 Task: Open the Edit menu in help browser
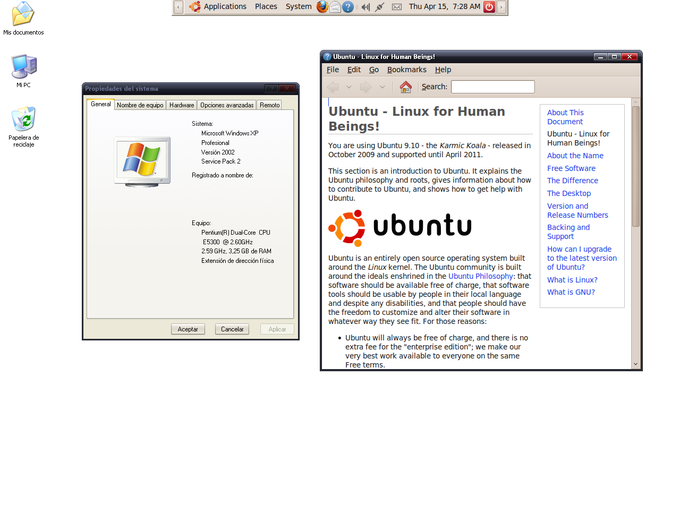[x=354, y=70]
